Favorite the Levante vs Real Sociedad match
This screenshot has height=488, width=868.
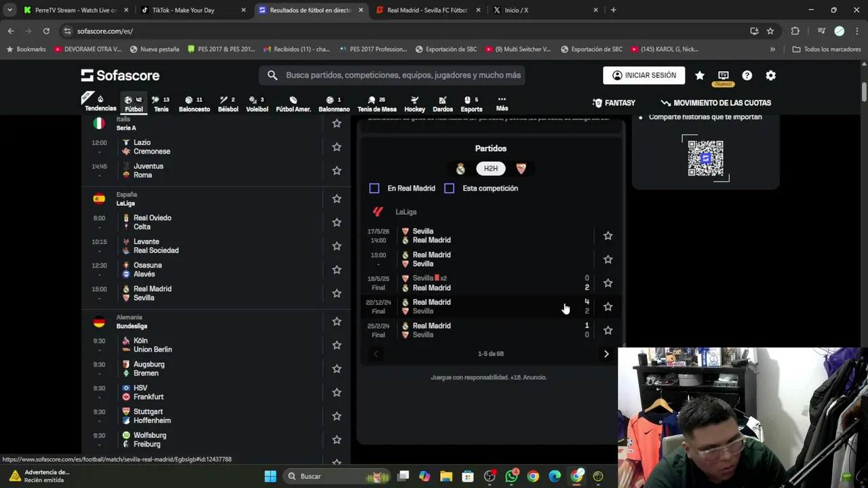pyautogui.click(x=336, y=246)
